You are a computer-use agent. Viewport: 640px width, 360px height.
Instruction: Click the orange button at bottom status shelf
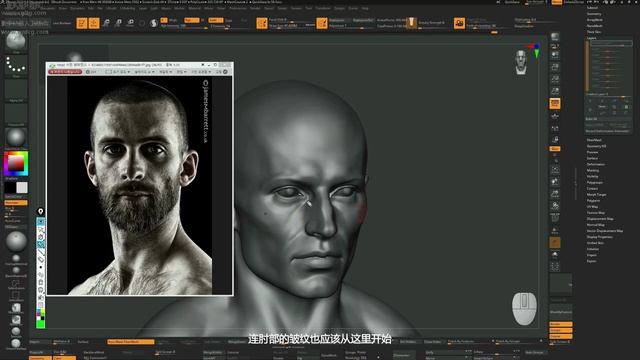tap(131, 342)
